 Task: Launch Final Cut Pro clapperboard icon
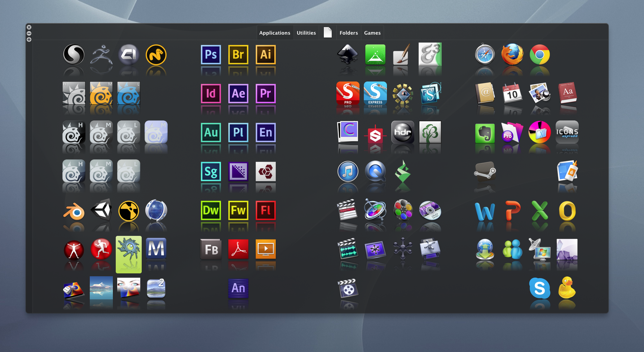348,210
